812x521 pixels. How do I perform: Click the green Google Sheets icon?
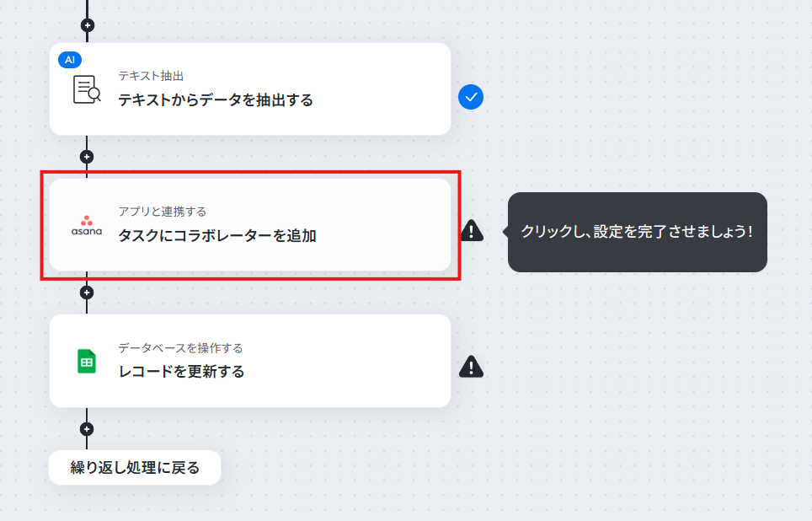(x=87, y=362)
